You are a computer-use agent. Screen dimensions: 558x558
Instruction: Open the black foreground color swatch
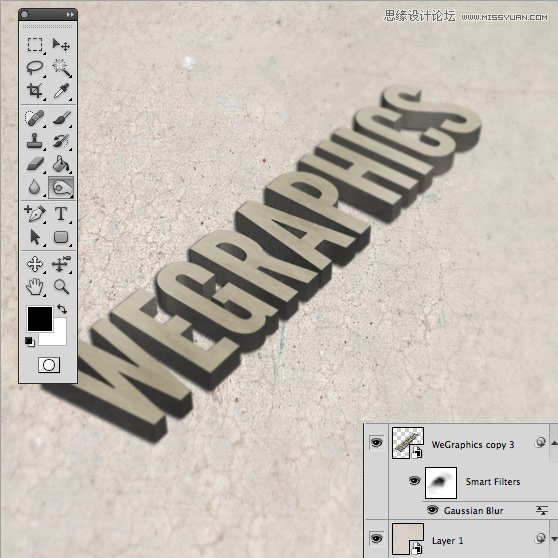pos(40,319)
